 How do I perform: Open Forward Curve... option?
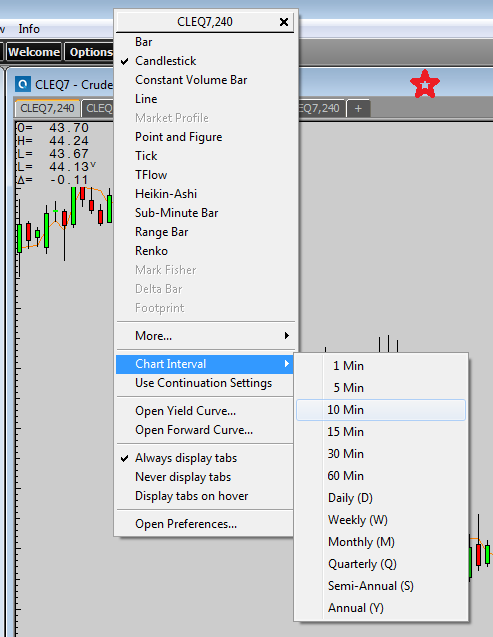[x=205, y=430]
